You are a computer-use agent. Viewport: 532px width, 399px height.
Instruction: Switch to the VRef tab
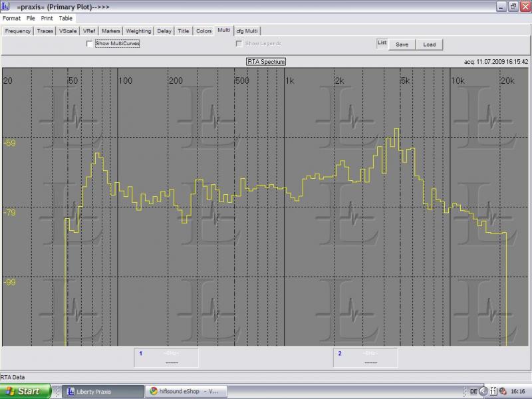(x=89, y=31)
